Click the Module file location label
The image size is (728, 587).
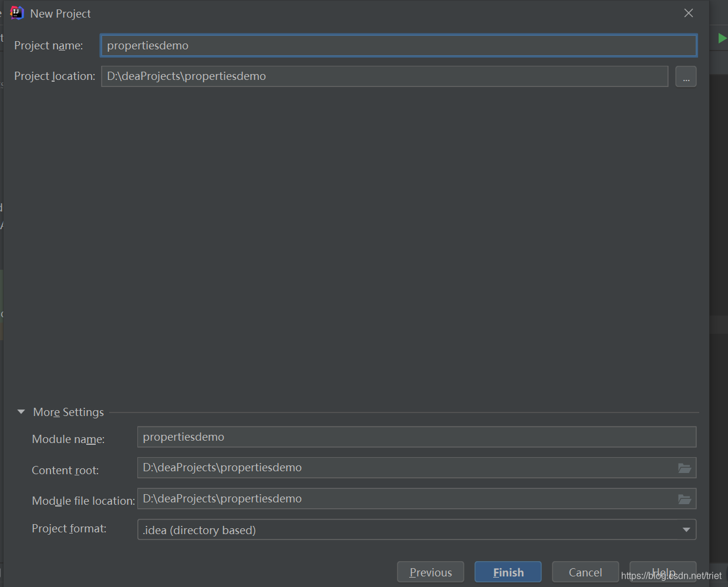coord(83,501)
